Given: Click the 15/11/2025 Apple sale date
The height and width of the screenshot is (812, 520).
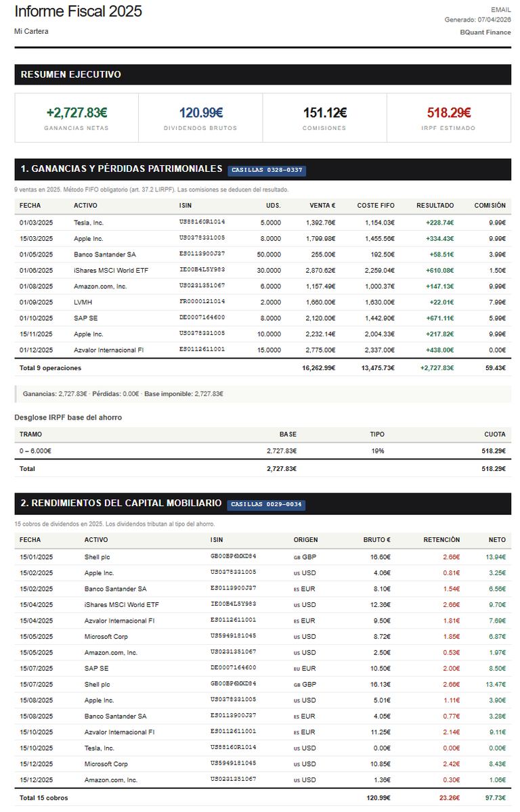Looking at the screenshot, I should (35, 334).
